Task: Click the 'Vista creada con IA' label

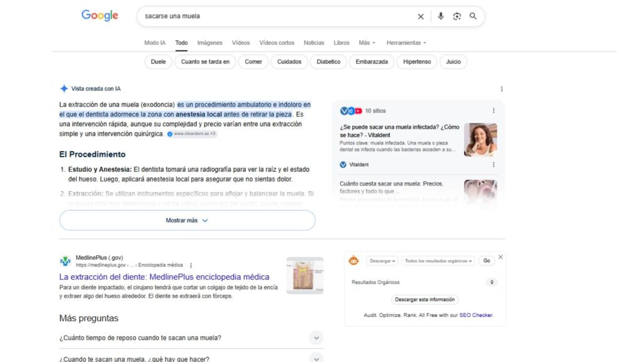Action: click(x=96, y=89)
